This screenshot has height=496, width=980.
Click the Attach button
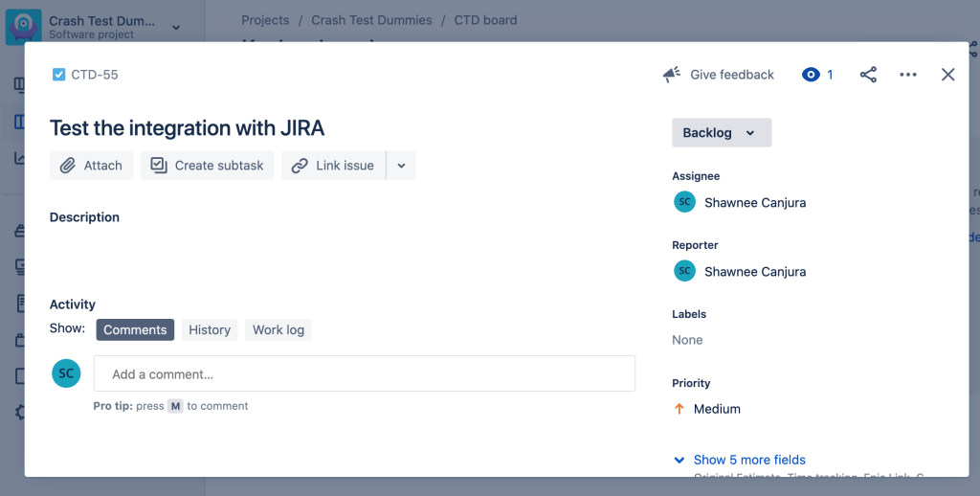(91, 165)
